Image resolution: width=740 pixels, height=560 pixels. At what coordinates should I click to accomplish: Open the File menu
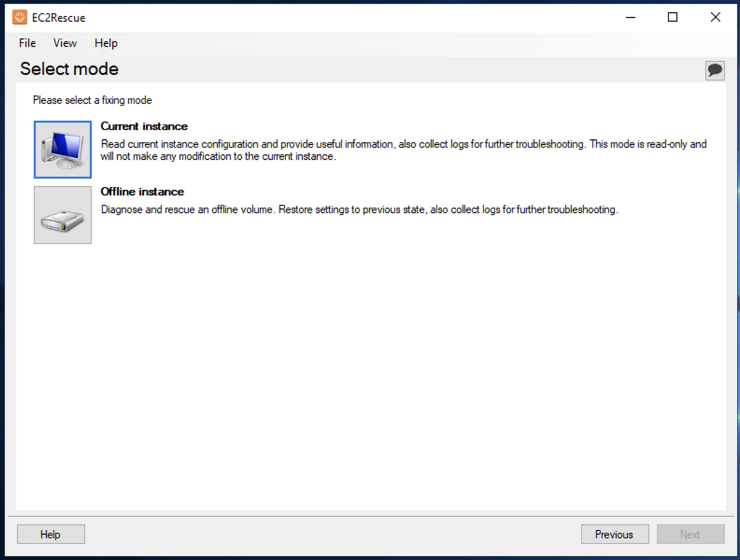pos(27,43)
